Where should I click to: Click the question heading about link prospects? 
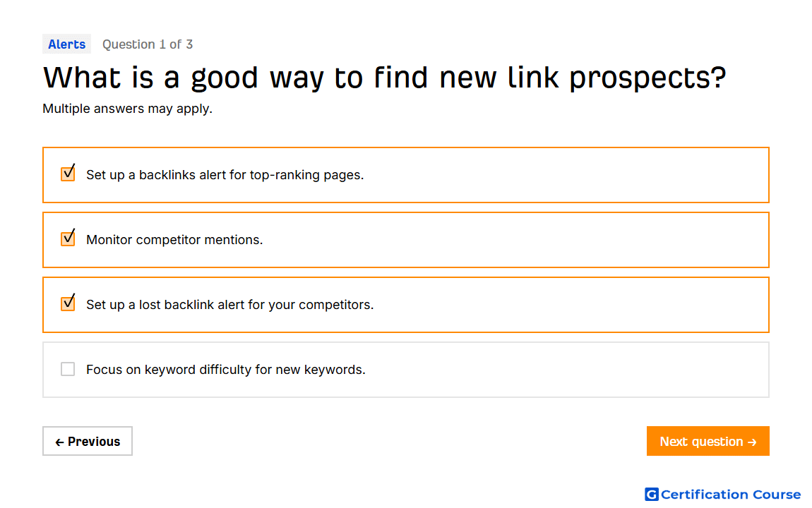(385, 78)
